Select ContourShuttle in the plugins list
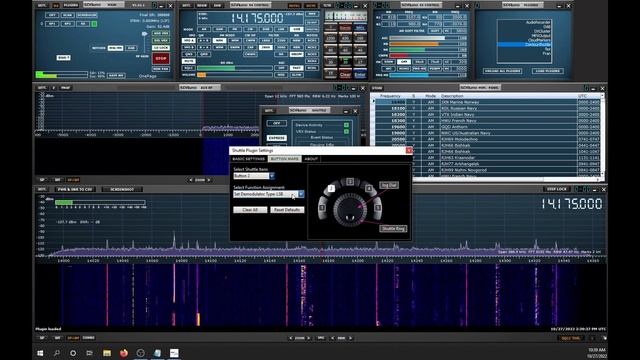The image size is (640, 360). point(524,44)
